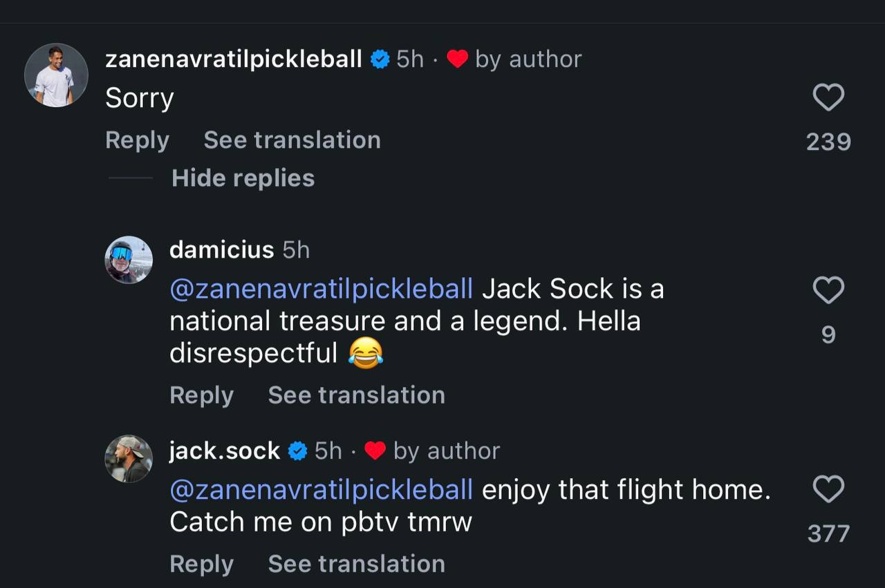885x588 pixels.
Task: Like jack.sock's reply with heart icon
Action: pos(828,489)
